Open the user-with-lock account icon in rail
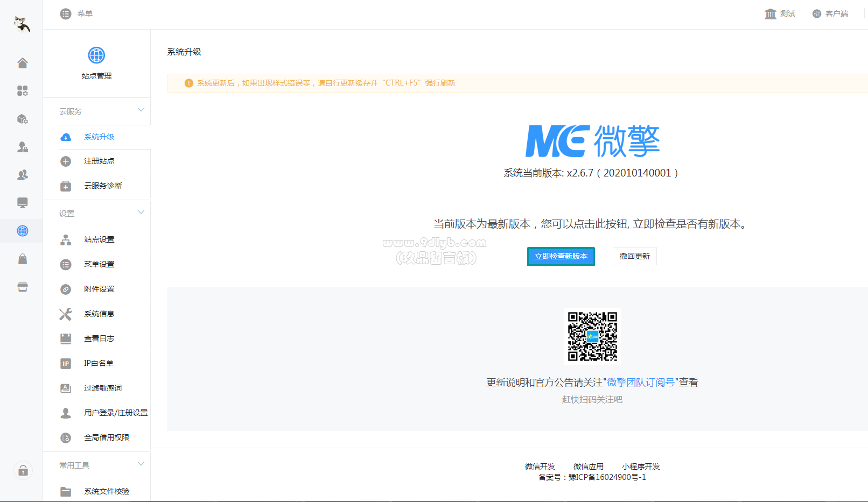Image resolution: width=868 pixels, height=502 pixels. click(x=22, y=147)
